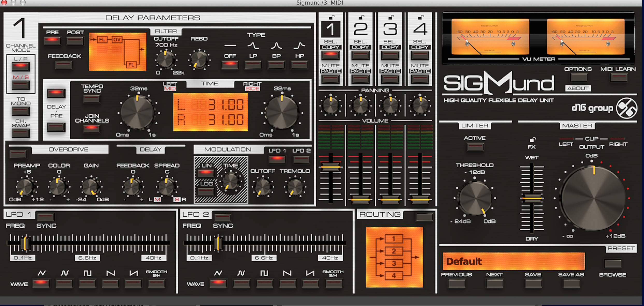Click LFO 1 frequency slider handle

[25, 243]
